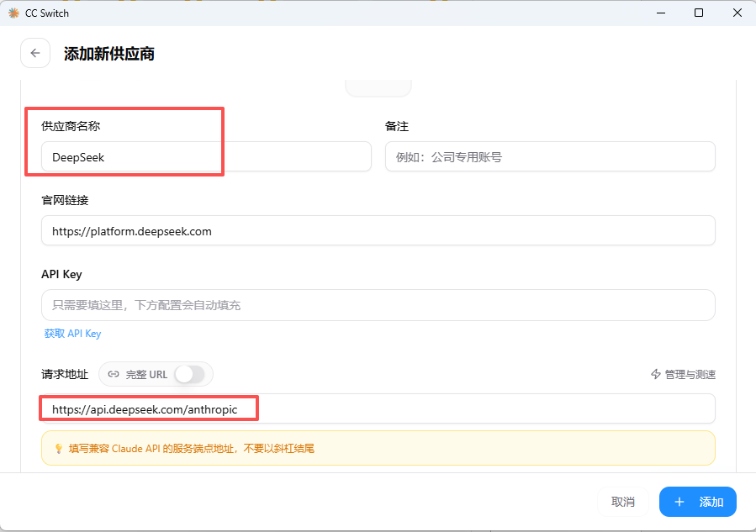
Task: Click the 取消 button
Action: click(623, 502)
